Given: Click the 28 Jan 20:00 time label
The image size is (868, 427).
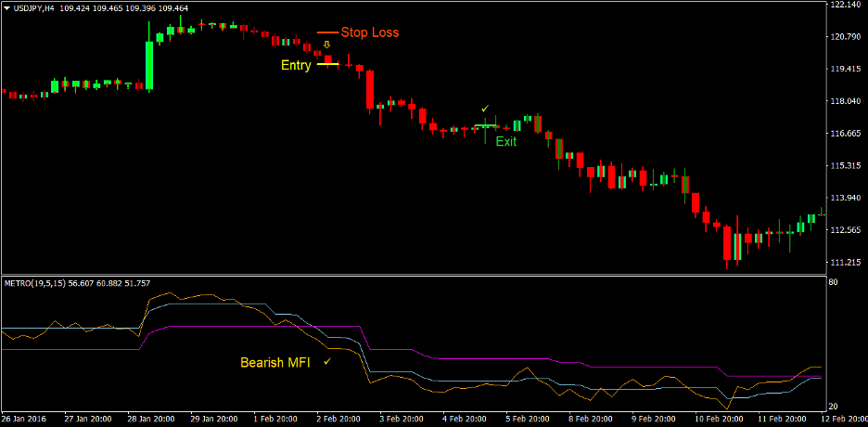Looking at the screenshot, I should click(150, 419).
